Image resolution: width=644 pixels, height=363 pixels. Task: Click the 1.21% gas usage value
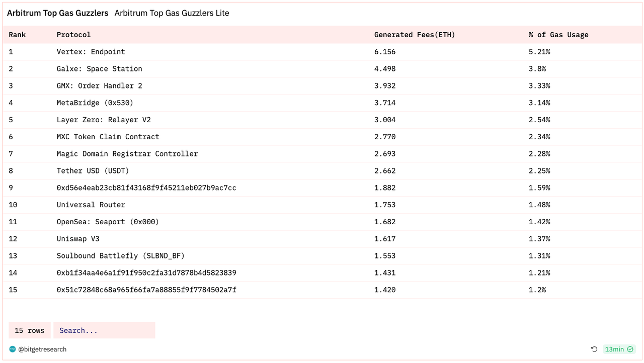coord(539,273)
